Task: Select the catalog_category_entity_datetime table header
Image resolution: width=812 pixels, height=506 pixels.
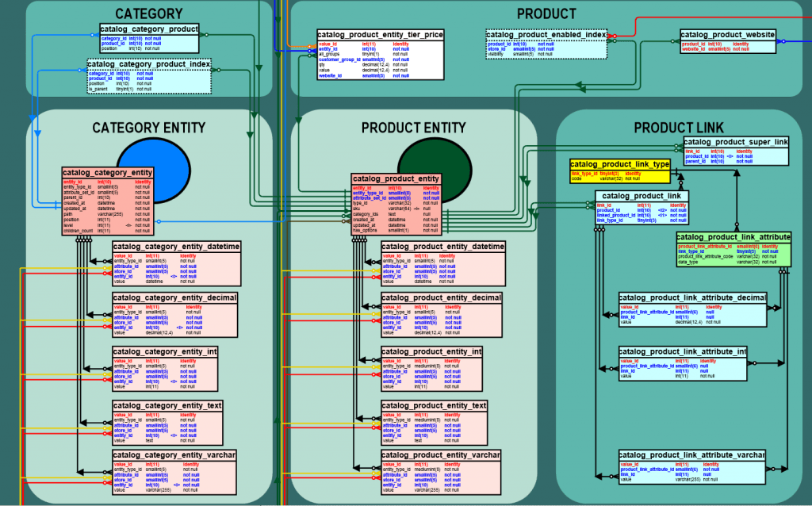Action: tap(176, 247)
